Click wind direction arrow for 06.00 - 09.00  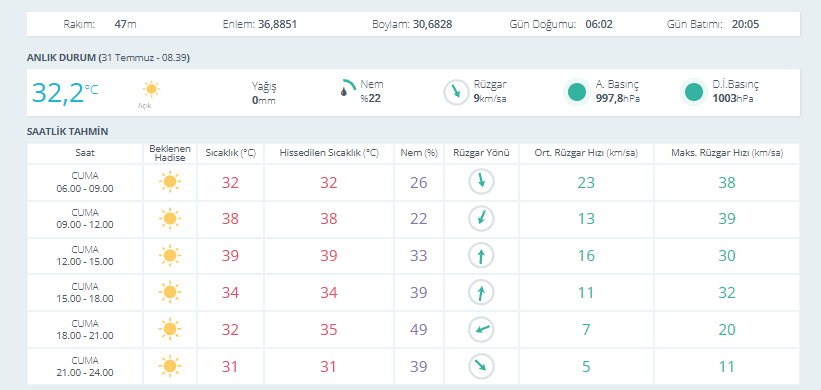[x=481, y=181]
